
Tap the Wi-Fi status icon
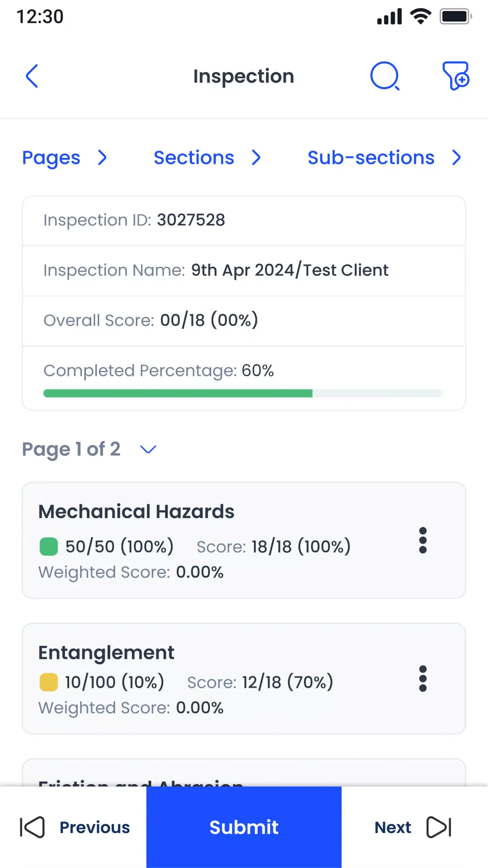coord(421,17)
